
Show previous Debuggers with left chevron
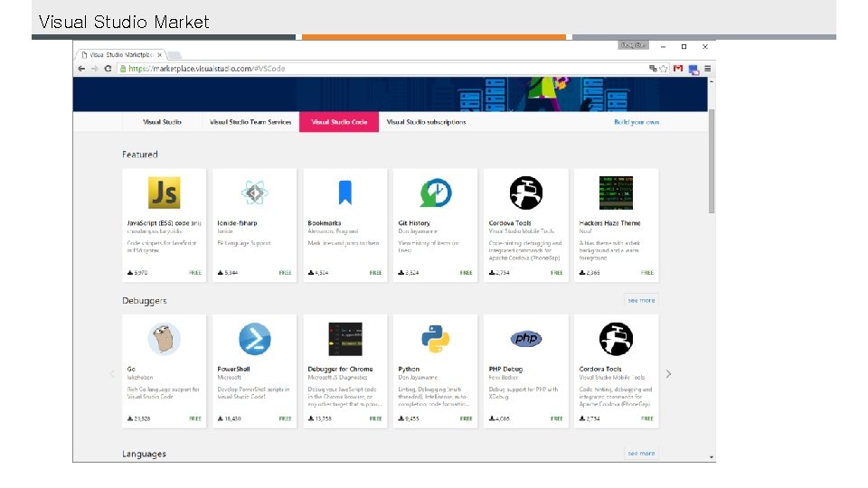(x=112, y=374)
